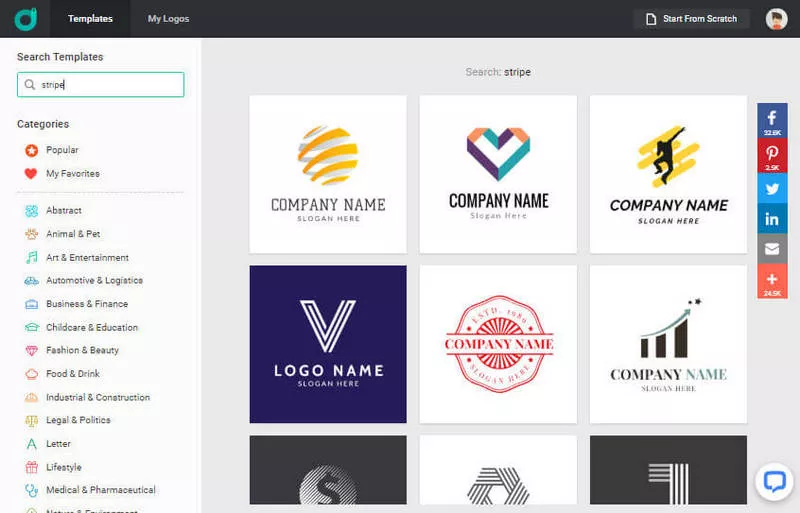
Task: Click the DesignEvo logo in the header
Action: [26, 18]
